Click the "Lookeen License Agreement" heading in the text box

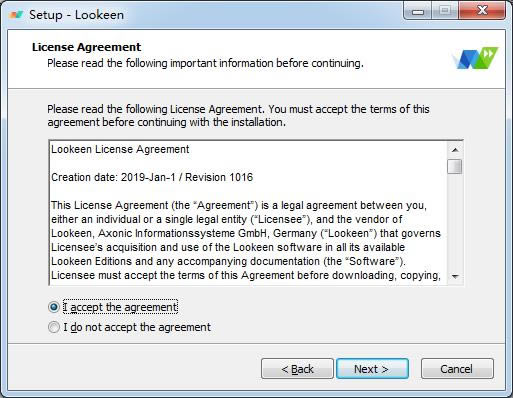[120, 149]
